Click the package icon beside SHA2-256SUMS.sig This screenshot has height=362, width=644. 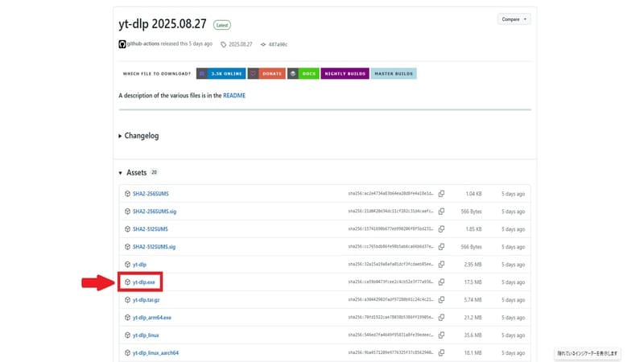tap(127, 212)
